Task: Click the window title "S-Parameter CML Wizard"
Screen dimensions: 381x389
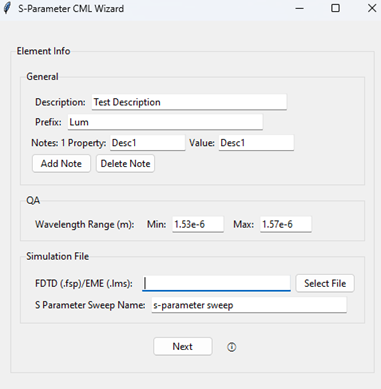Action: point(71,9)
